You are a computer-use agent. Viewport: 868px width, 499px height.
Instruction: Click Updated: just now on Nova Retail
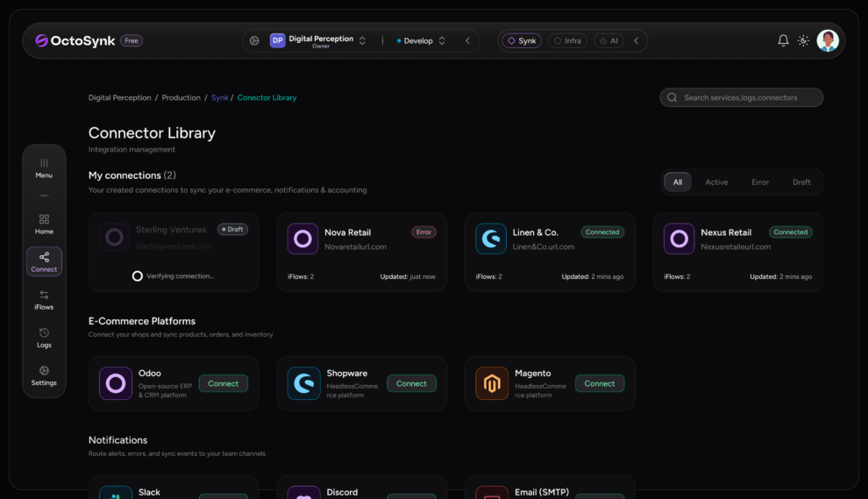point(408,276)
